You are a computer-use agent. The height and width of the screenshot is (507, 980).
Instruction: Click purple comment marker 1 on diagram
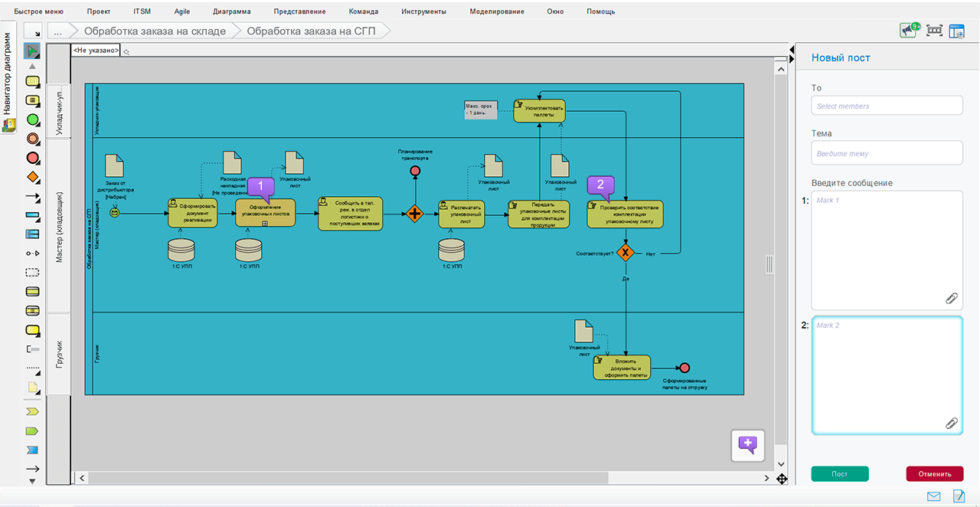pos(260,187)
